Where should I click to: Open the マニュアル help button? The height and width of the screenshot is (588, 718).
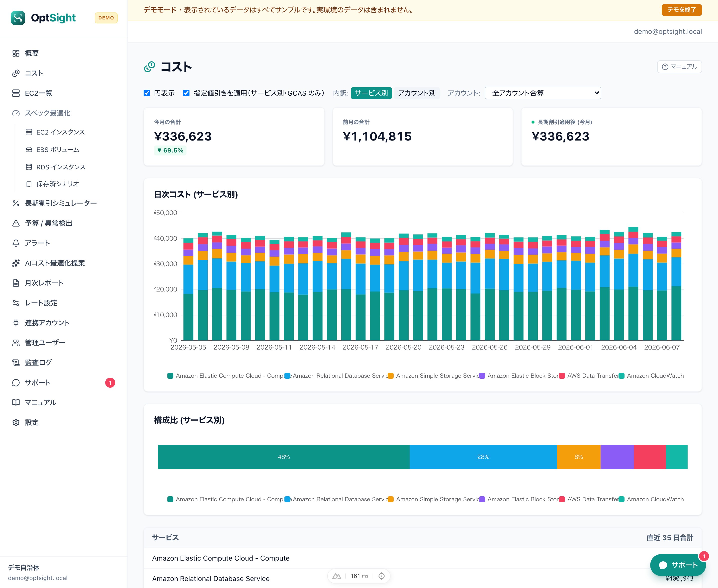tap(679, 67)
